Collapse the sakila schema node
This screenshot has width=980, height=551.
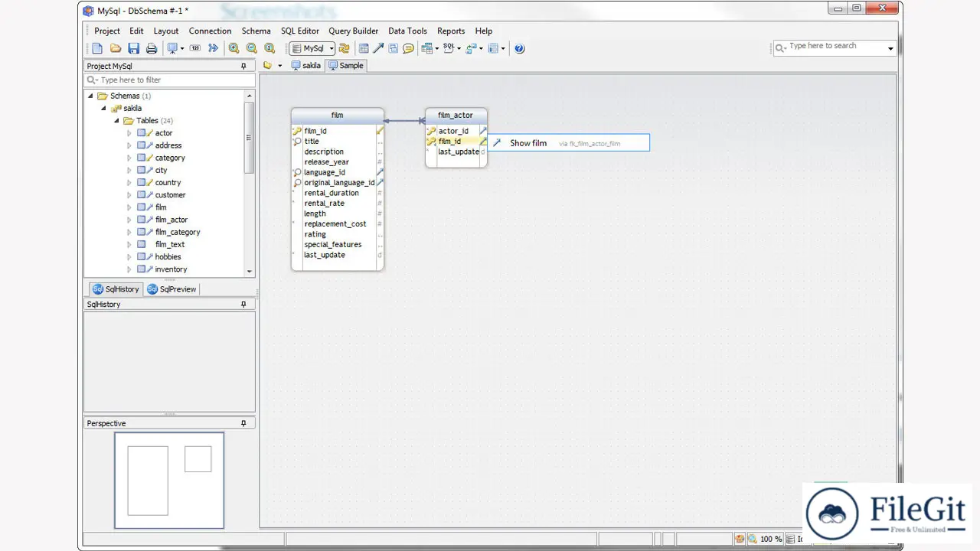(x=104, y=109)
